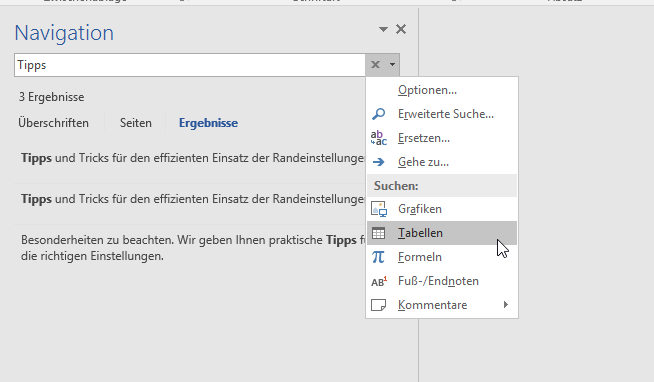654x382 pixels.
Task: Search for Formeln in the document
Action: [x=442, y=257]
